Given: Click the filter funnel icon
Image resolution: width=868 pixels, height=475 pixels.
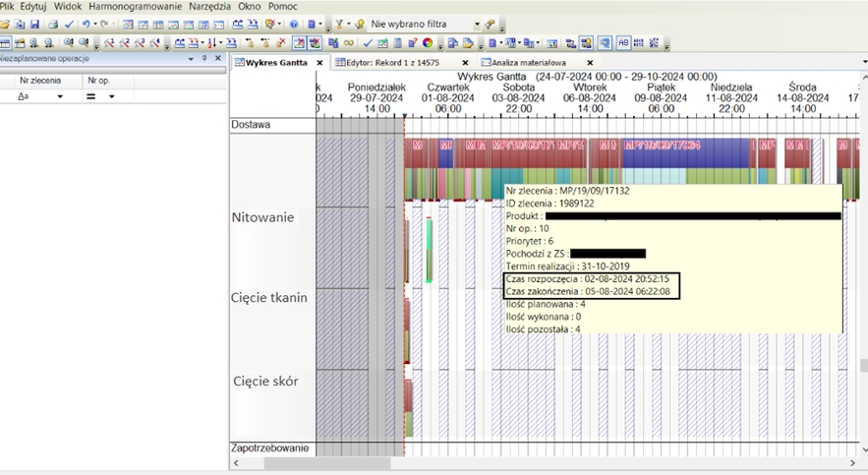Looking at the screenshot, I should coord(339,25).
